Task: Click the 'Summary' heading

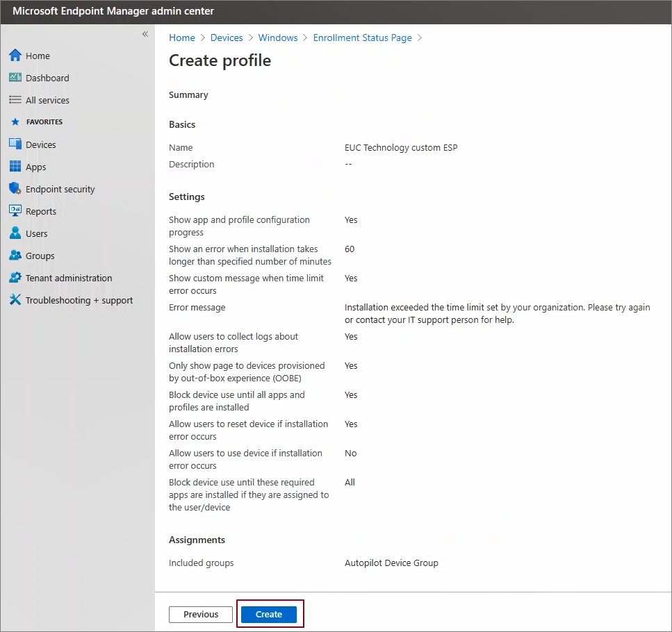Action: 188,95
